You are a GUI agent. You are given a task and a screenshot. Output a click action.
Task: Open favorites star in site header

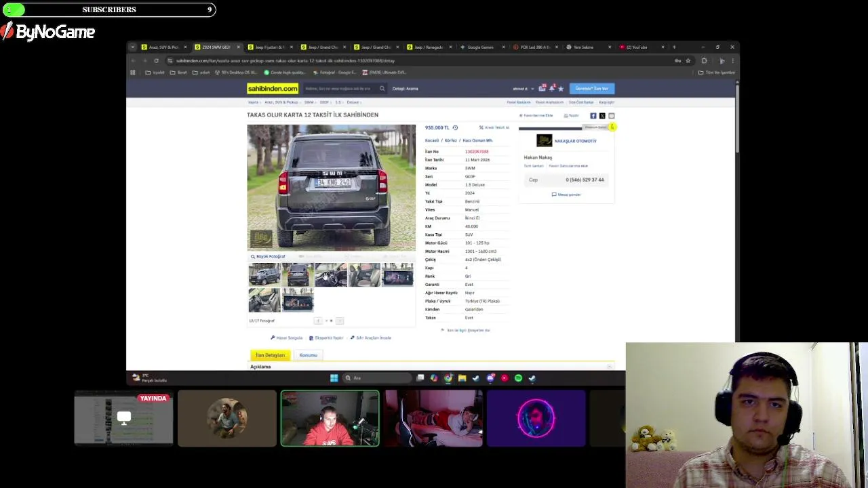[x=561, y=89]
